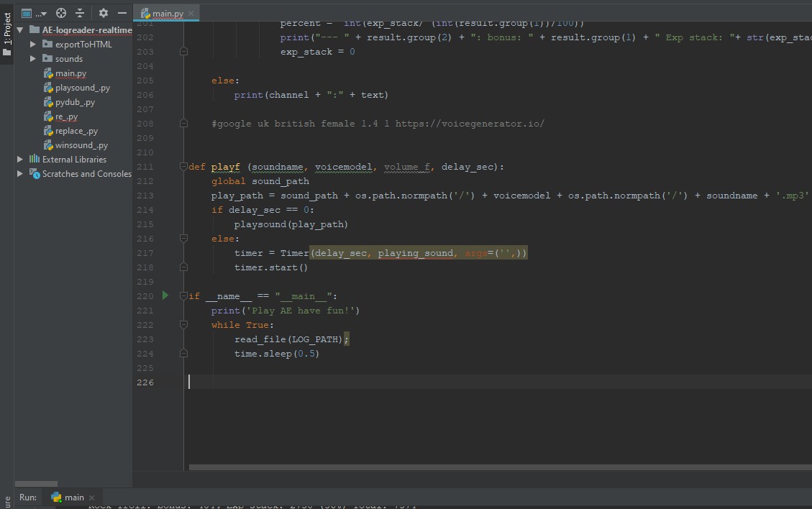Expand the sounds folder
Viewport: 812px width, 509px height.
point(33,59)
